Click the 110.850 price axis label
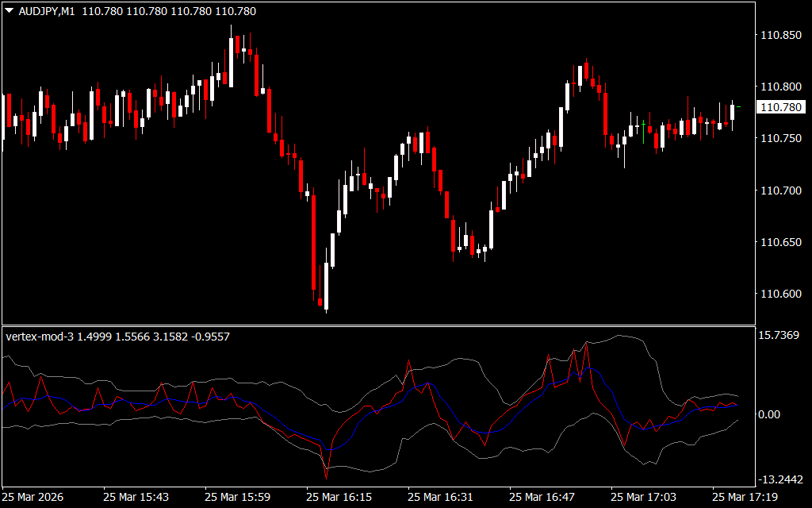 (780, 35)
